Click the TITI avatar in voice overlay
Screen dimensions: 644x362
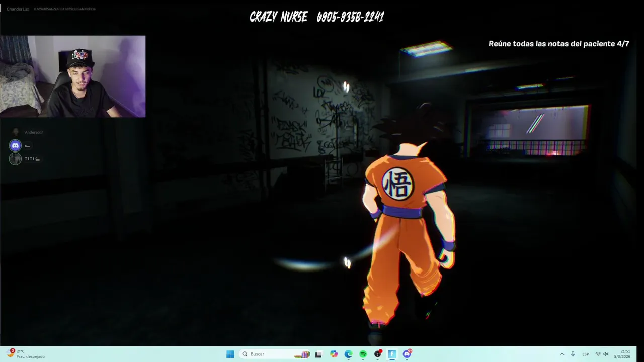coord(16,159)
